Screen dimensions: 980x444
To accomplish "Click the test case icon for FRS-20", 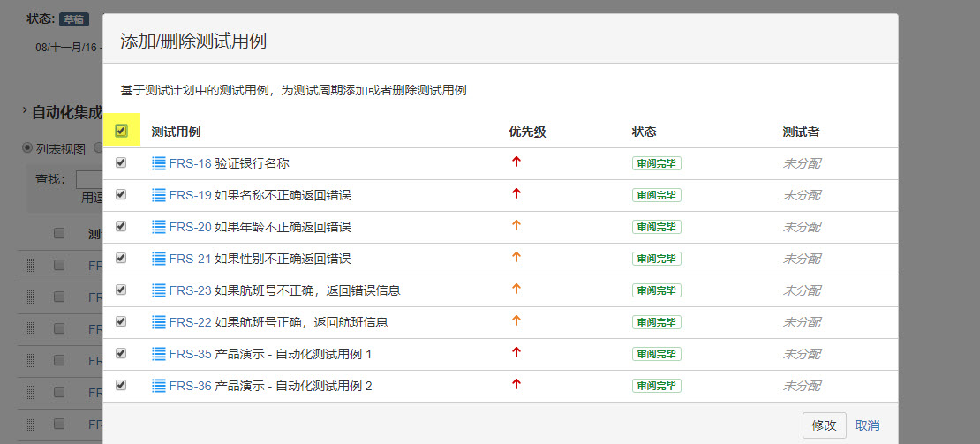I will 159,227.
